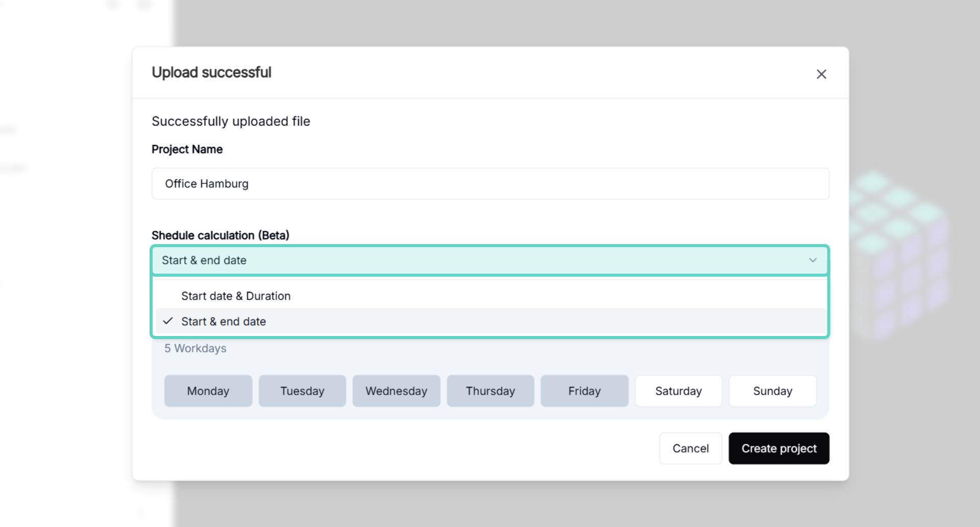This screenshot has height=527, width=980.
Task: Click the checkmark beside Start & end date
Action: click(x=168, y=321)
